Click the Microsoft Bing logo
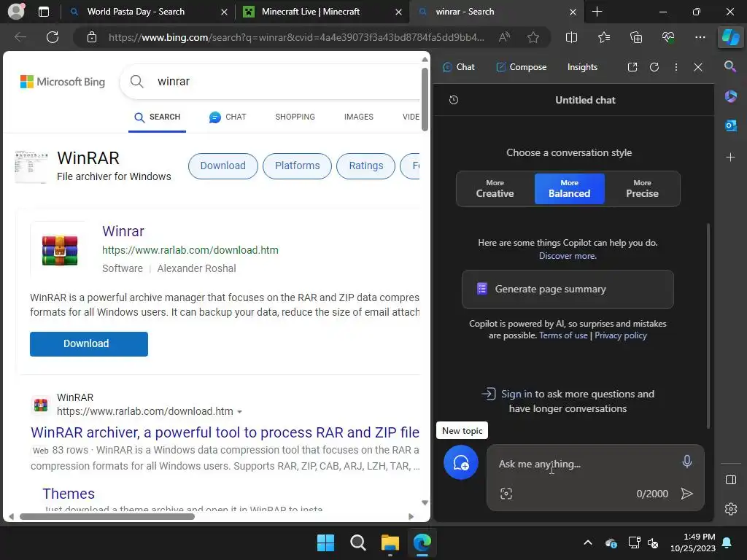Screen dimensions: 747x560 click(63, 82)
